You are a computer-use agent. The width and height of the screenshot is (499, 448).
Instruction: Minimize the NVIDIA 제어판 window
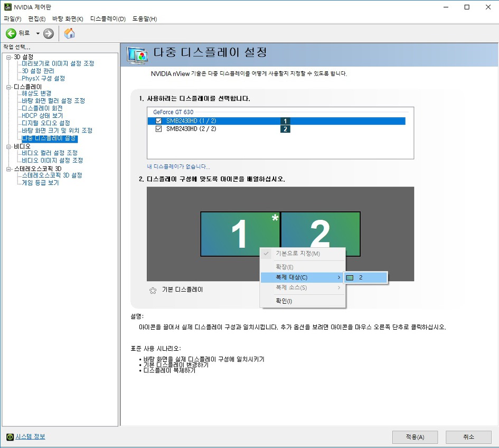tap(446, 7)
